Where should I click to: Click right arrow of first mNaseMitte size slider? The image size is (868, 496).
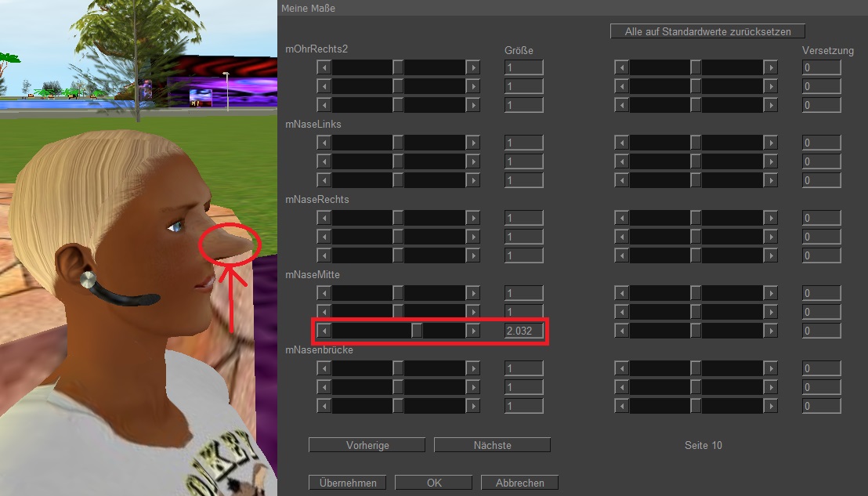click(x=472, y=293)
